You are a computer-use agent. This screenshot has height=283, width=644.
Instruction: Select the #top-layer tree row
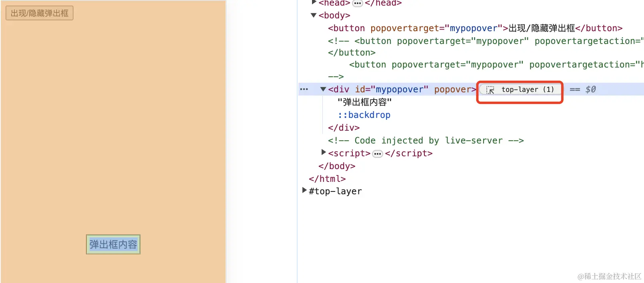(335, 191)
